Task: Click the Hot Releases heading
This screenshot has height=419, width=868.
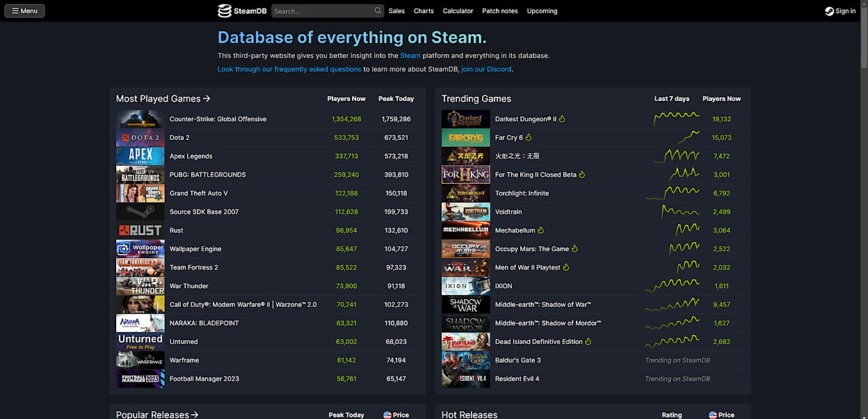Action: point(469,414)
